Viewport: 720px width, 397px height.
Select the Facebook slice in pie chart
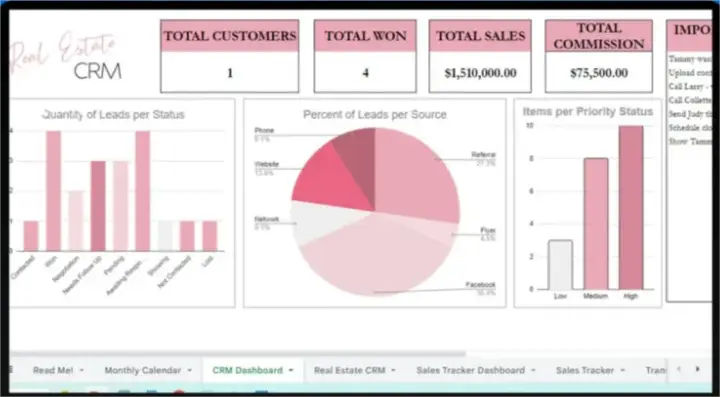point(374,257)
